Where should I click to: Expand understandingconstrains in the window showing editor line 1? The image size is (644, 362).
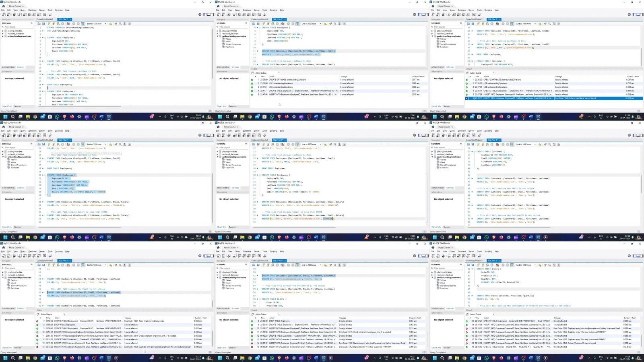tap(3, 36)
